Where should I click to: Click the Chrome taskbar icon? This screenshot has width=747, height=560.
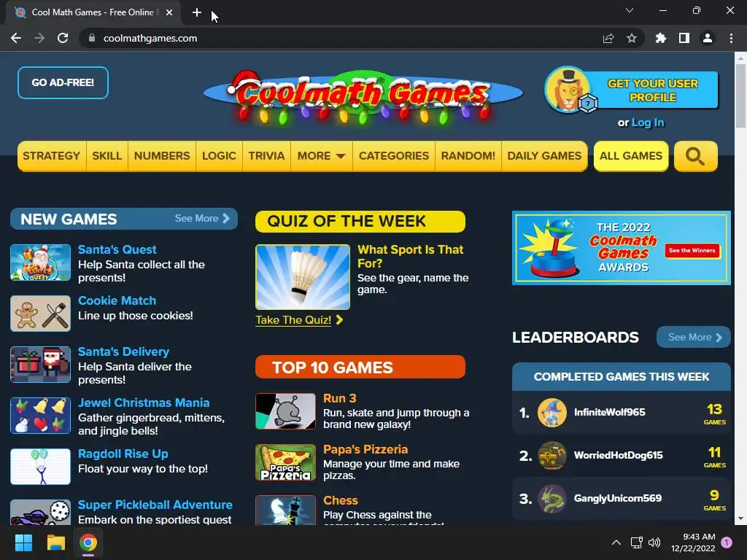point(88,542)
